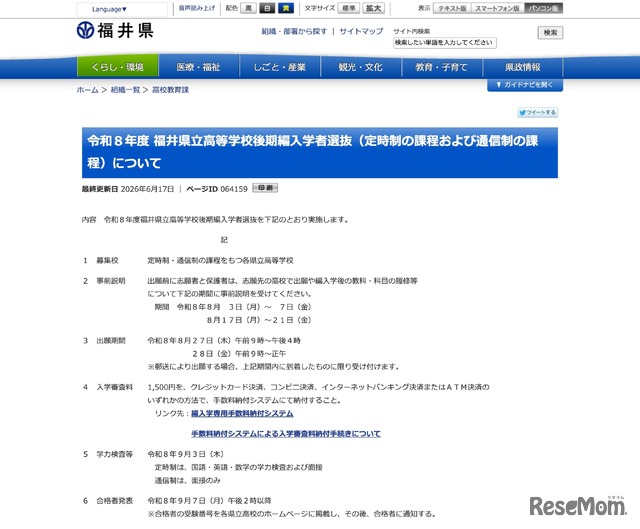Click the 福井県 logo
This screenshot has width=640, height=529.
[x=115, y=31]
